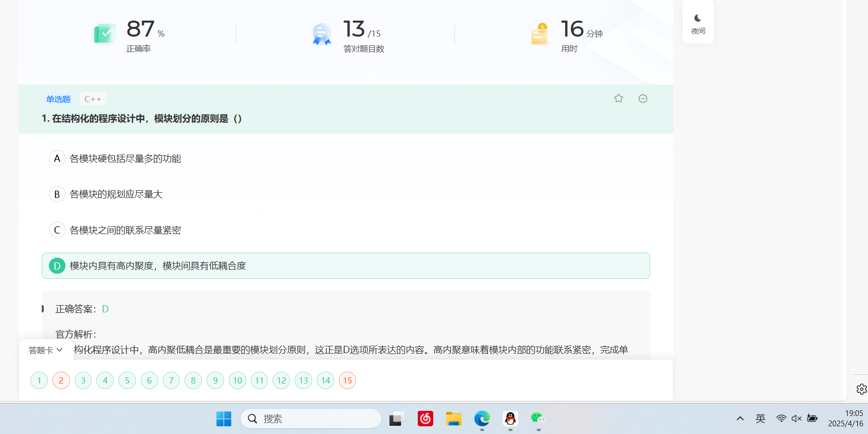Switch to Microsoft Edge in taskbar
Screen dimensions: 868x434
coord(482,419)
